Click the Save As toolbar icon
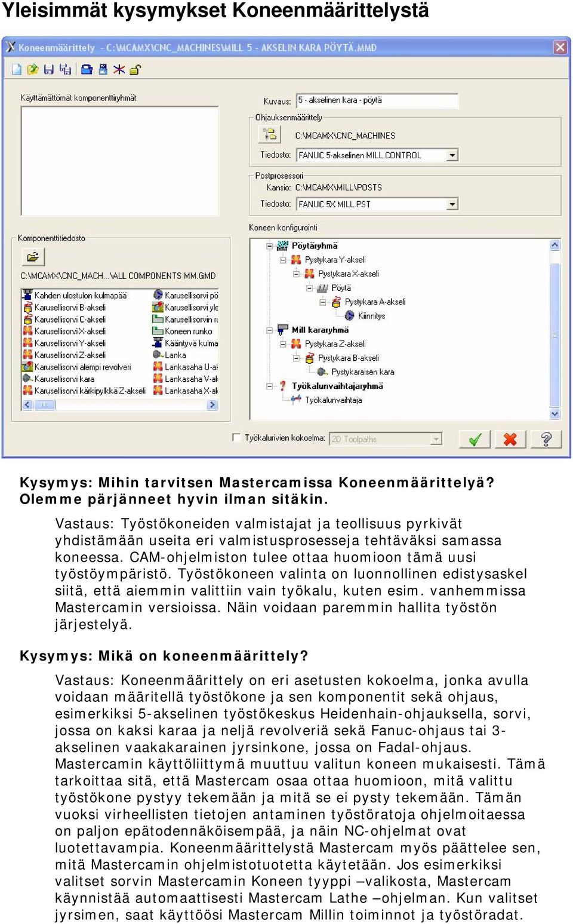573x924 pixels. 65,69
